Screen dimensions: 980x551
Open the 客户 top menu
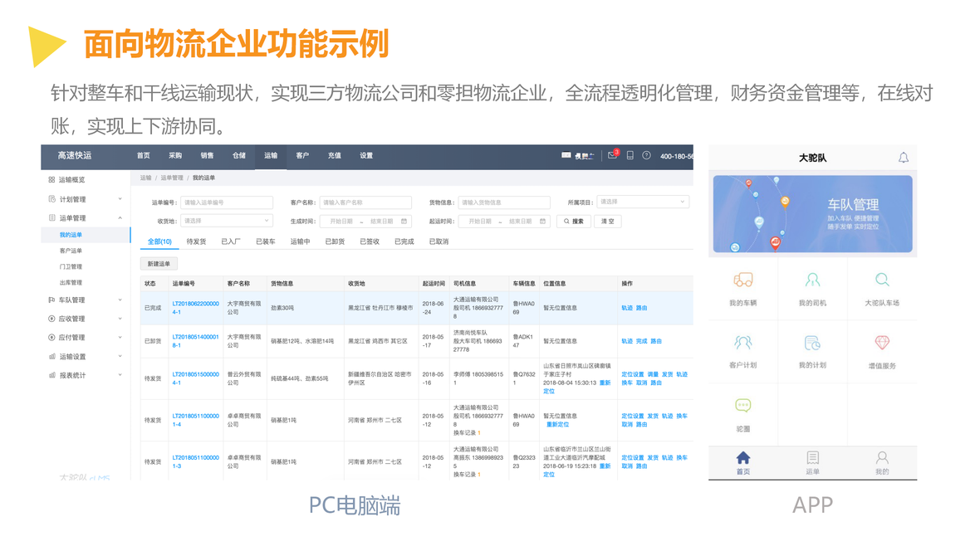tap(302, 155)
